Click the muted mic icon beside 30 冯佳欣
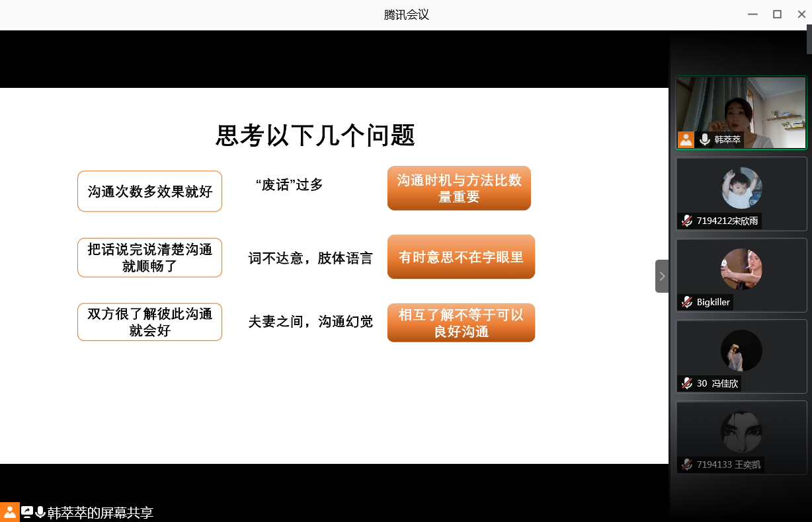812x522 pixels. [x=687, y=383]
